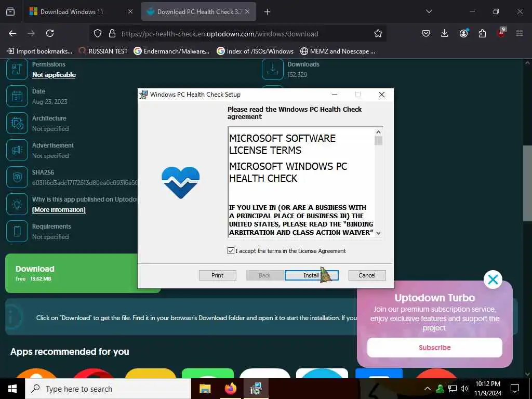The height and width of the screenshot is (399, 532).
Task: Click the Firefox taskbar icon
Action: 230,389
